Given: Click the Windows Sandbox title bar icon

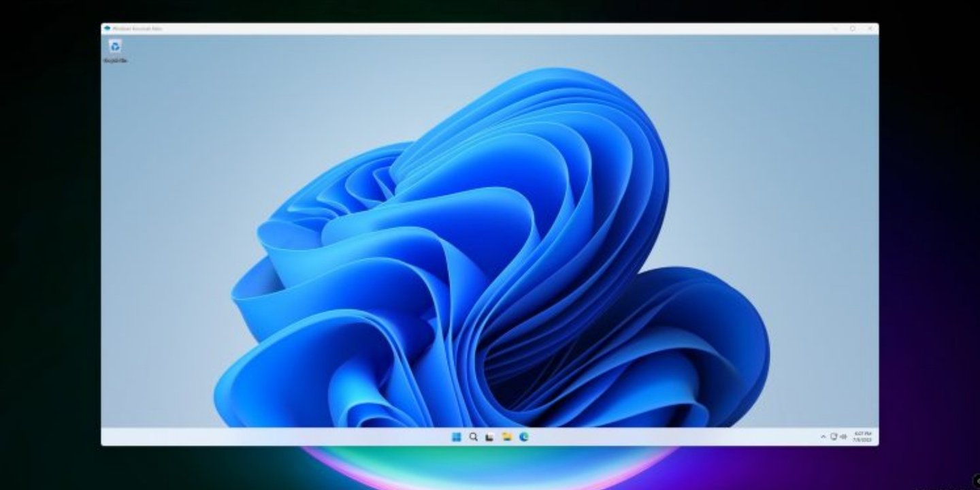Looking at the screenshot, I should [x=106, y=29].
